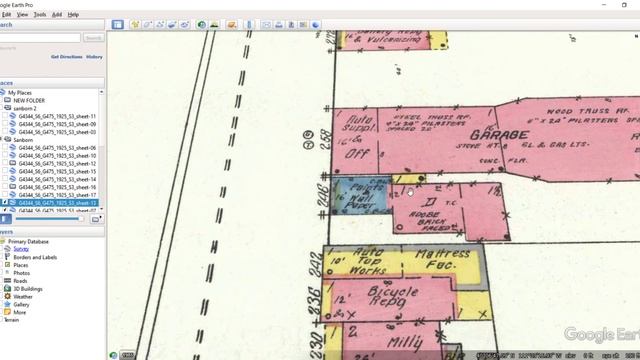
Task: Click inside the search input field
Action: [x=40, y=38]
